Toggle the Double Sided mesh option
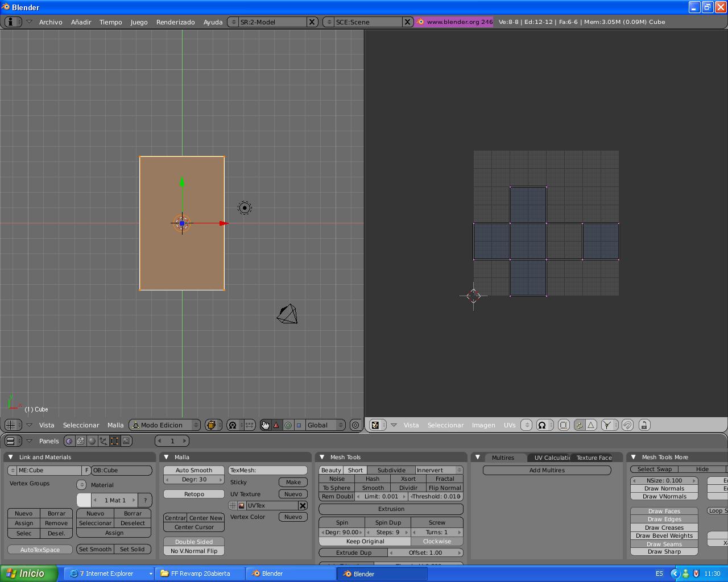 pos(194,542)
